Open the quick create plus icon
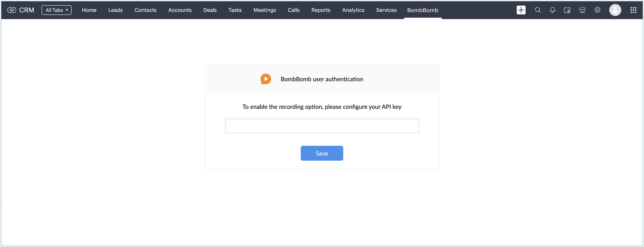 coord(521,10)
